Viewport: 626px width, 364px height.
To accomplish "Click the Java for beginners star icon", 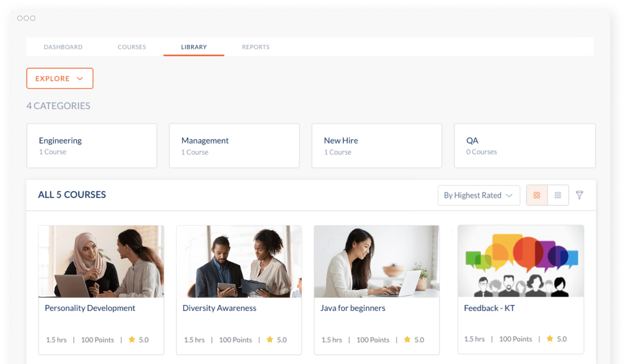I will click(407, 340).
